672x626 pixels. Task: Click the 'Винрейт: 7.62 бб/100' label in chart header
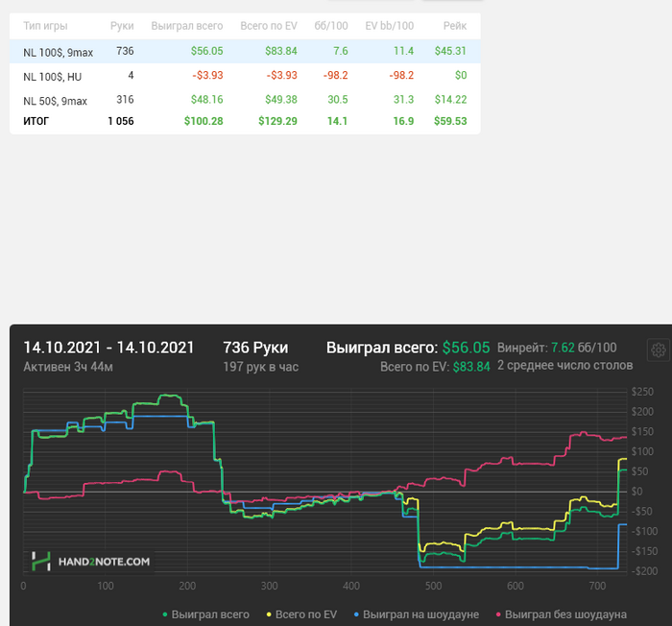coord(557,348)
